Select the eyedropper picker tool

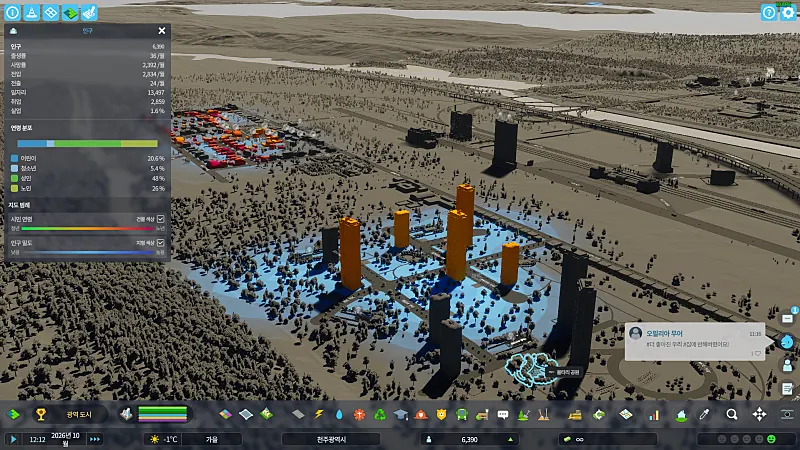tap(705, 414)
